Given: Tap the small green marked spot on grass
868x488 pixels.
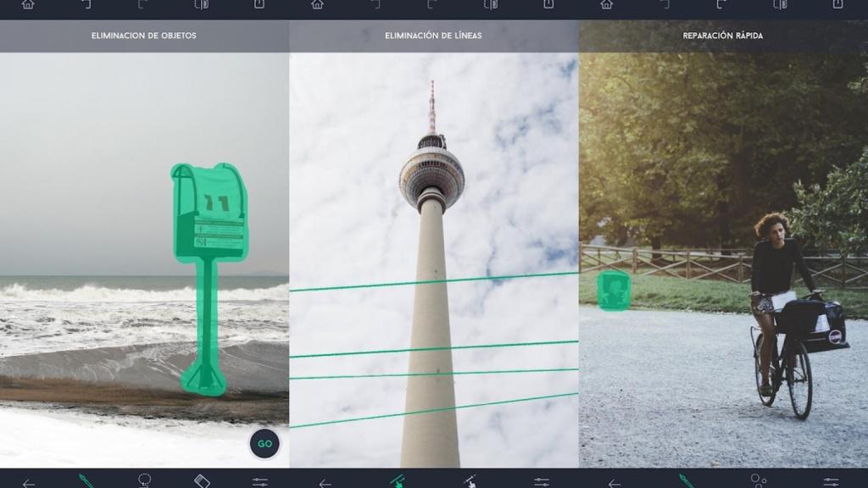Looking at the screenshot, I should click(614, 290).
